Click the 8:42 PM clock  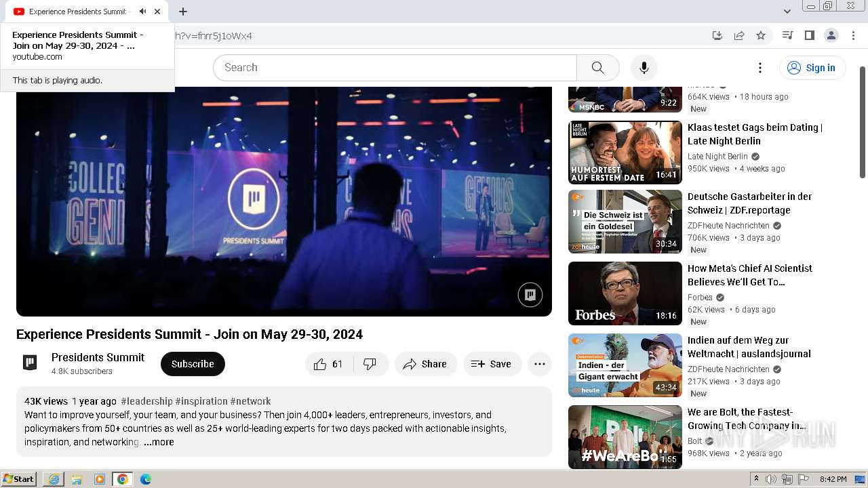[x=833, y=479]
